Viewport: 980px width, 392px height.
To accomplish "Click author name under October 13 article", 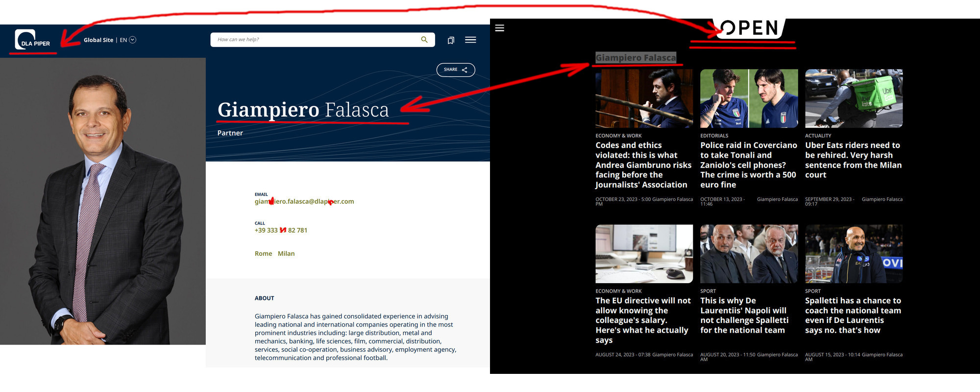I will (x=777, y=199).
